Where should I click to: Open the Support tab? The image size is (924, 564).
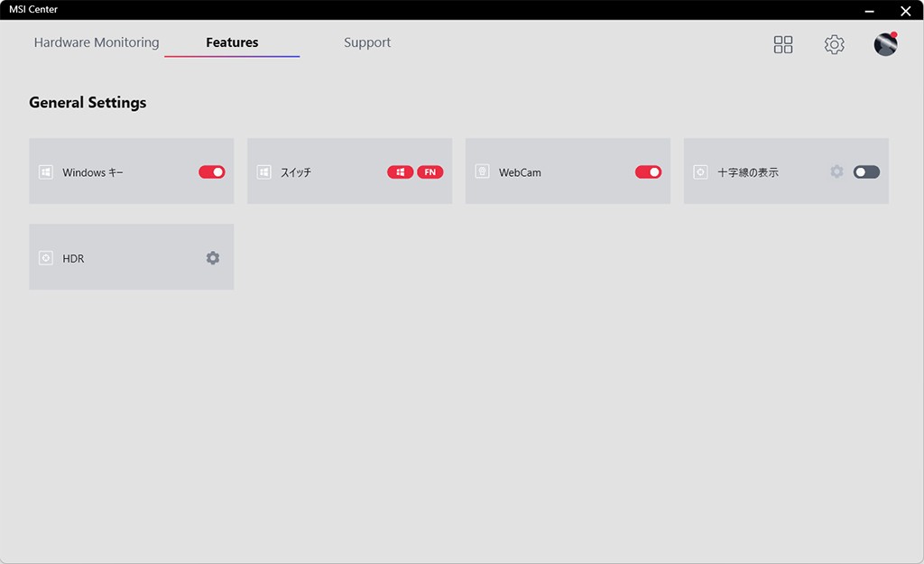367,42
